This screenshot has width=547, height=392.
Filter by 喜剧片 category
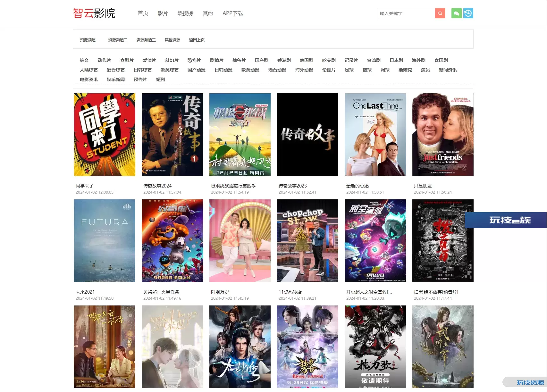[127, 60]
